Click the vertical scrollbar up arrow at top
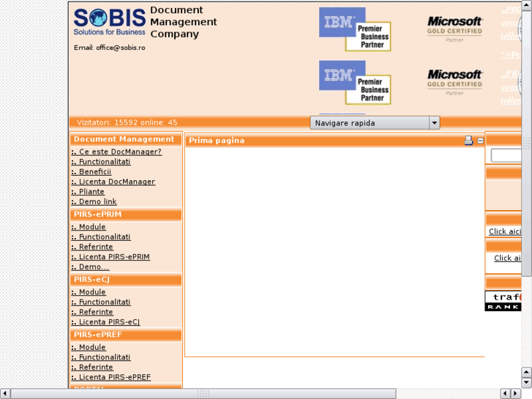 point(527,5)
